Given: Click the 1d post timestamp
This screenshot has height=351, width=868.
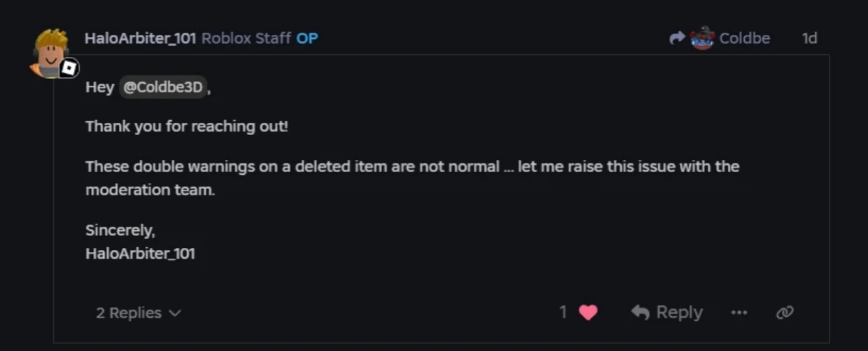Looking at the screenshot, I should click(810, 38).
